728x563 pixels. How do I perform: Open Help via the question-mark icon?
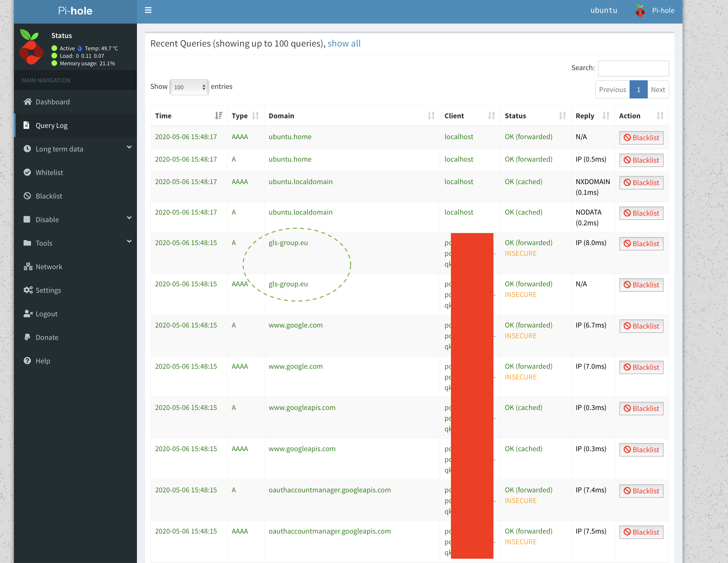pos(27,360)
